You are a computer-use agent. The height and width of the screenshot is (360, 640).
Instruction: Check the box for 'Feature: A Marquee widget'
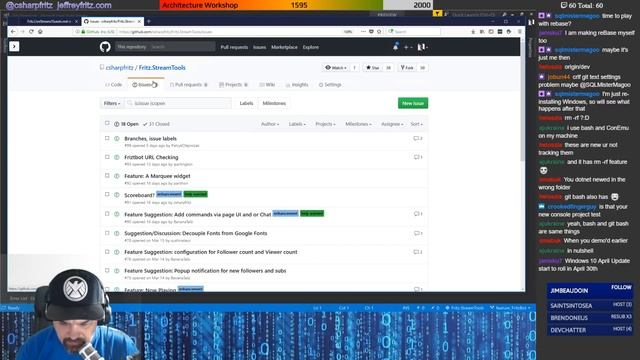point(107,176)
